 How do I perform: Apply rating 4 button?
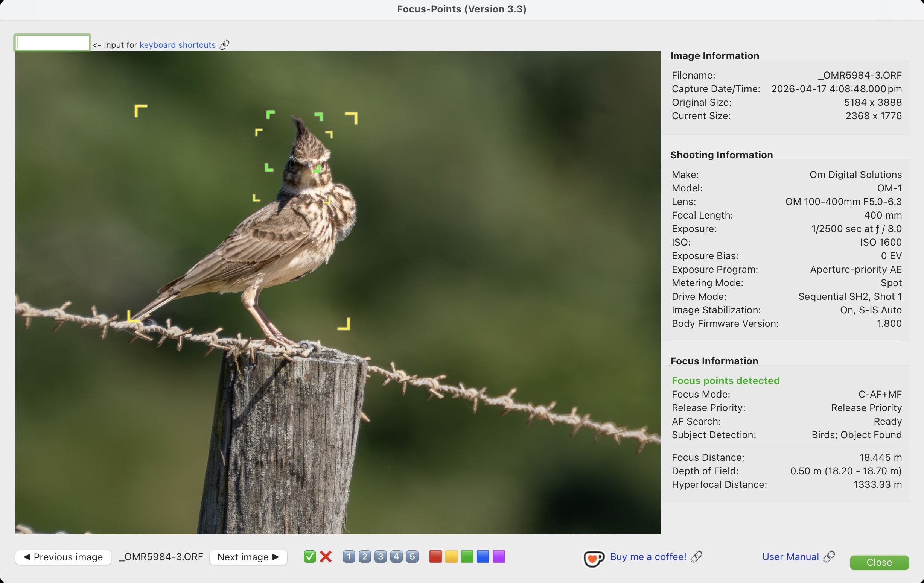coord(396,557)
